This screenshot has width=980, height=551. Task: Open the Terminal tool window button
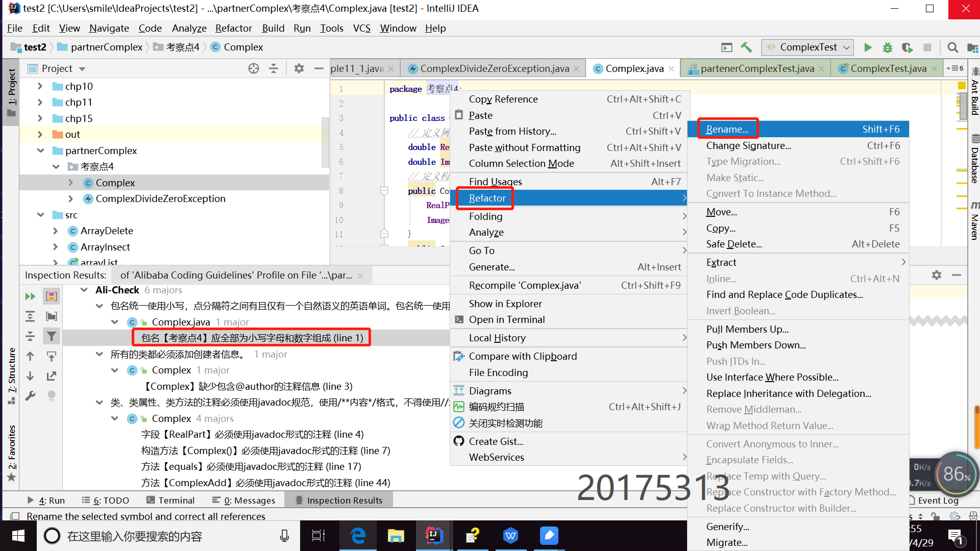pos(170,500)
